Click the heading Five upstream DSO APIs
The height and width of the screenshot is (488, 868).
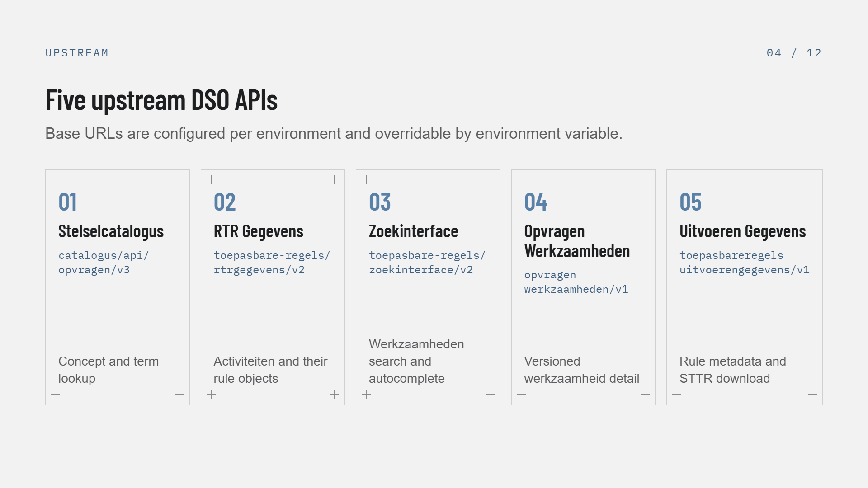(x=161, y=100)
